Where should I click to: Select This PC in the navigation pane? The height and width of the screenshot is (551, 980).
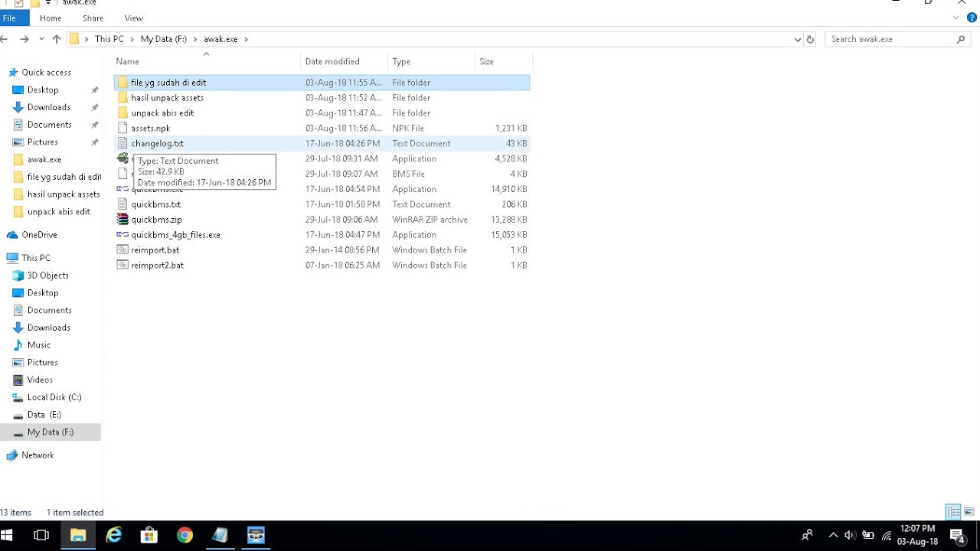(35, 258)
